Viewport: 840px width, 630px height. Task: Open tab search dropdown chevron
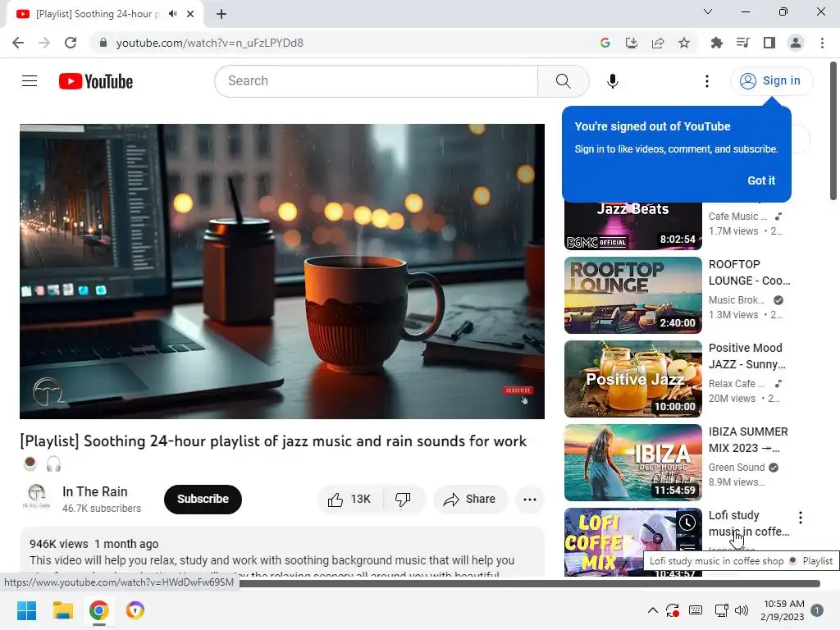(708, 11)
